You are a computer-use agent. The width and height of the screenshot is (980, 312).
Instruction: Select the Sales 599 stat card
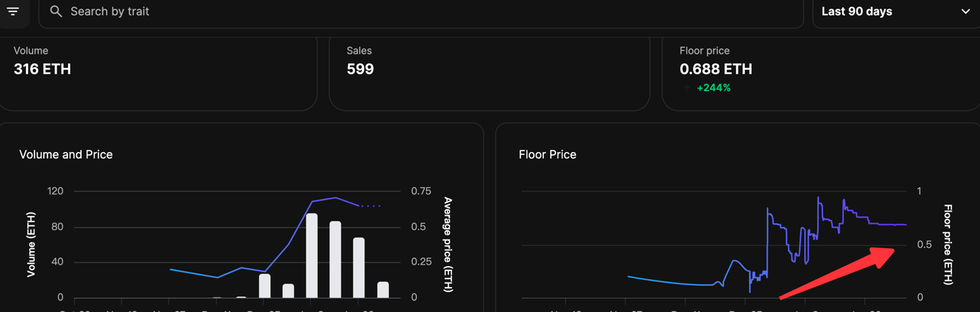click(x=489, y=73)
